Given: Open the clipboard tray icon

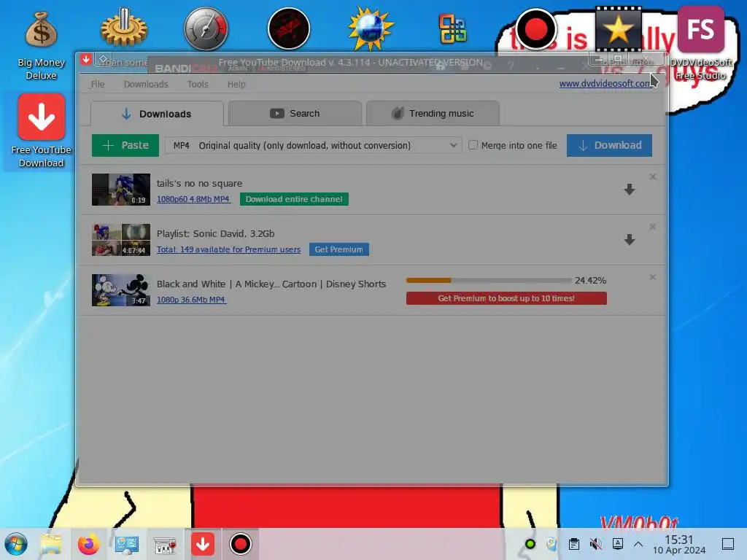Looking at the screenshot, I should [574, 544].
